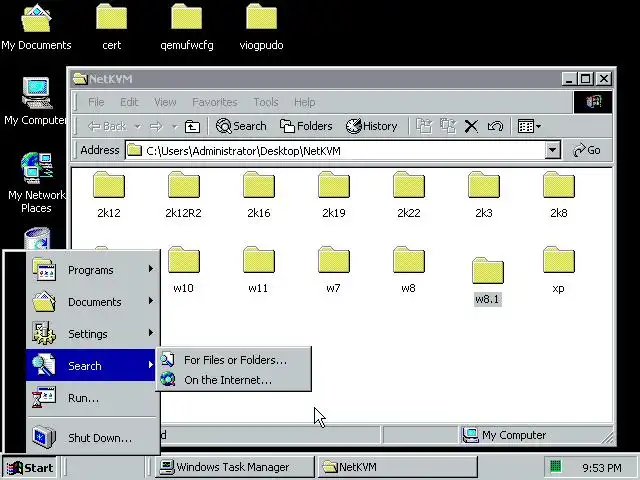Image resolution: width=640 pixels, height=480 pixels.
Task: Expand the Settings submenu
Action: pos(91,334)
